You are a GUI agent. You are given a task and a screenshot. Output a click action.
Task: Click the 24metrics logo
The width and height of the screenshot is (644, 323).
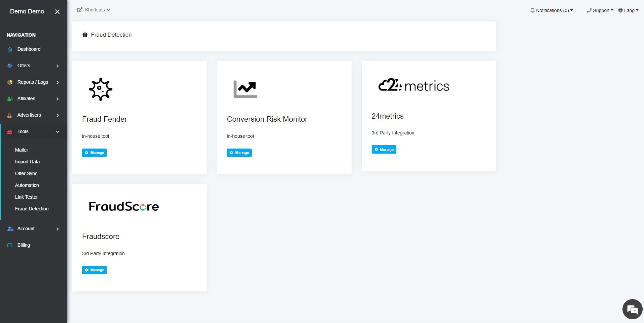point(414,86)
